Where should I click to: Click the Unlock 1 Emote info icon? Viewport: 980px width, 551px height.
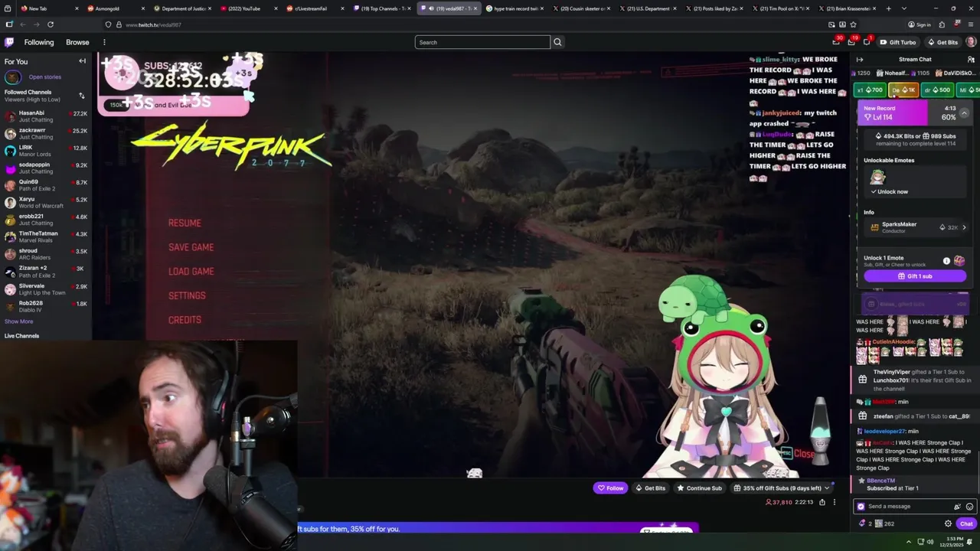click(946, 261)
